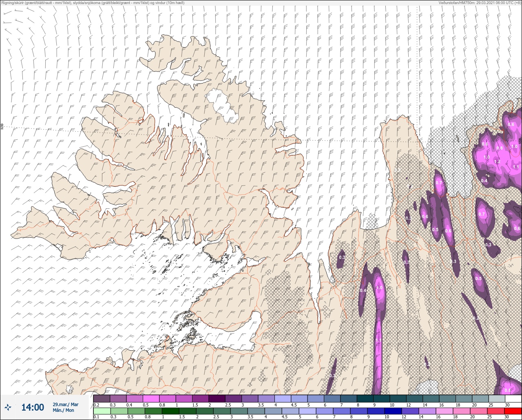Click the 14:00 forecast time label
Viewport: 522px width, 420px height.
point(33,407)
